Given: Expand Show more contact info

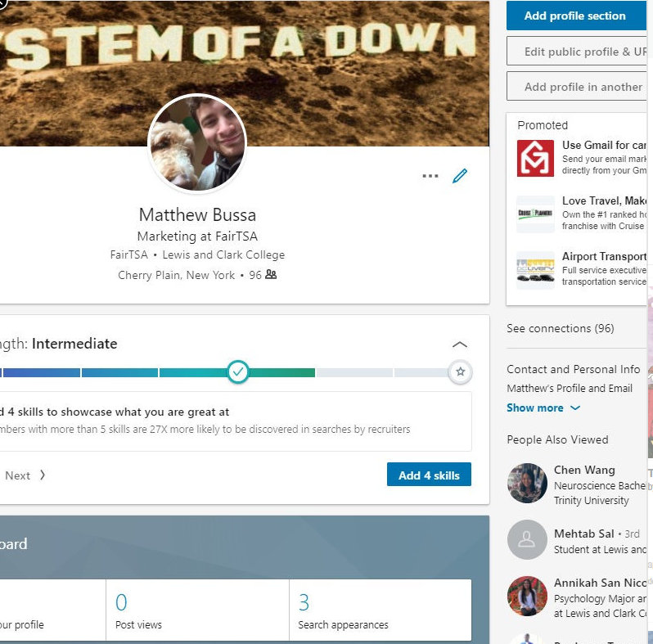Looking at the screenshot, I should click(x=543, y=408).
